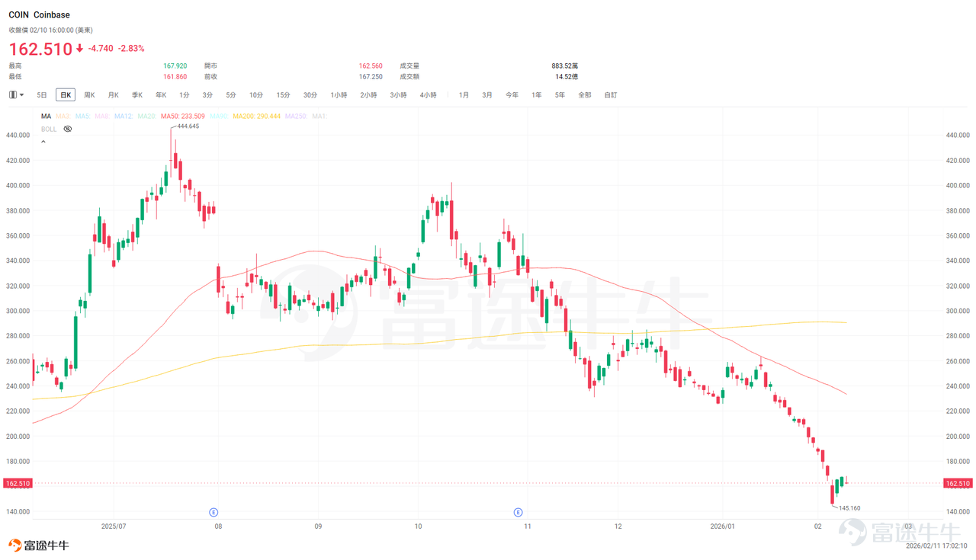Set range to 3月

487,95
